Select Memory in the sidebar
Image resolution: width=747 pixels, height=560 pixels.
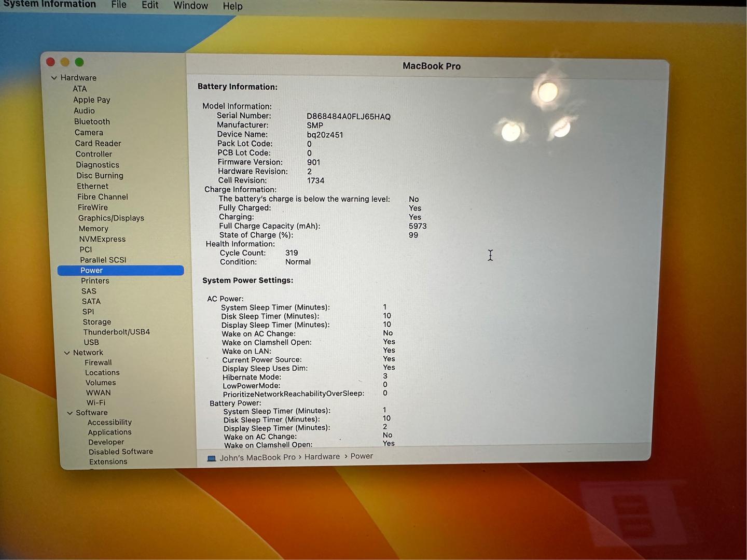pos(93,229)
